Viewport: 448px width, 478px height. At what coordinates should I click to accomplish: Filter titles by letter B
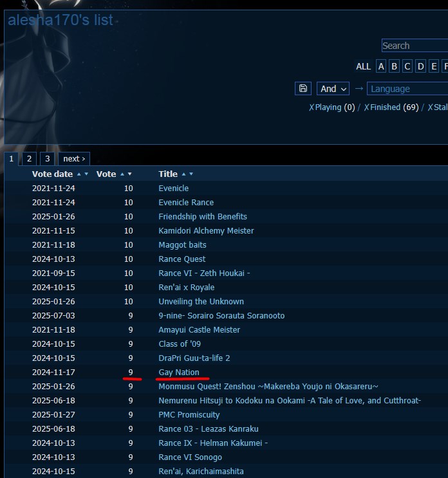tap(394, 66)
